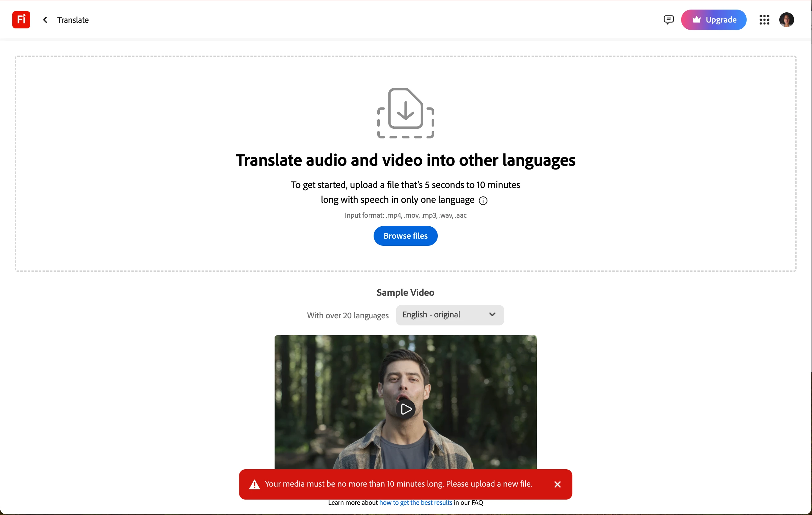Open the feedback chat bubble icon

click(x=668, y=19)
